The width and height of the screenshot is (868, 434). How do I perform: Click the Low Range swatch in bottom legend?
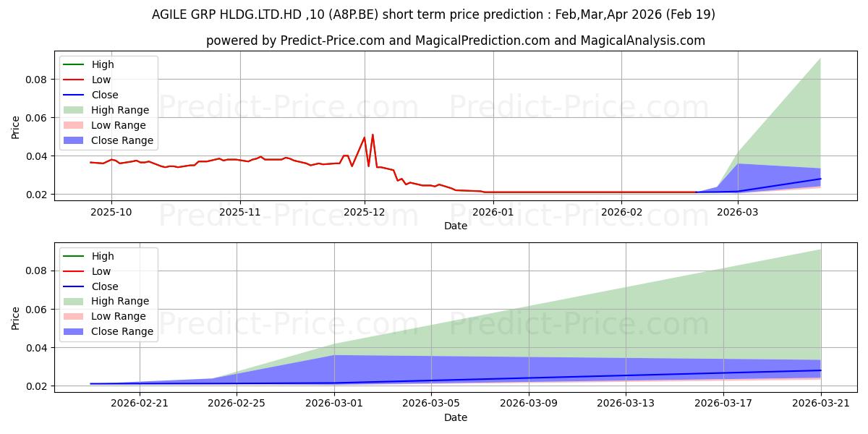75,317
